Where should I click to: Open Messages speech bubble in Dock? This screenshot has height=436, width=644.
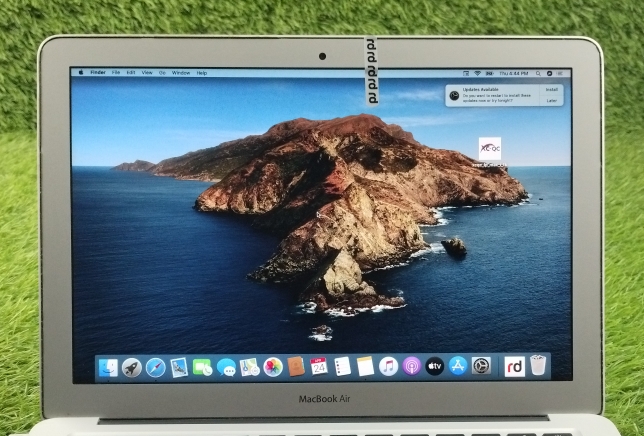[226, 367]
